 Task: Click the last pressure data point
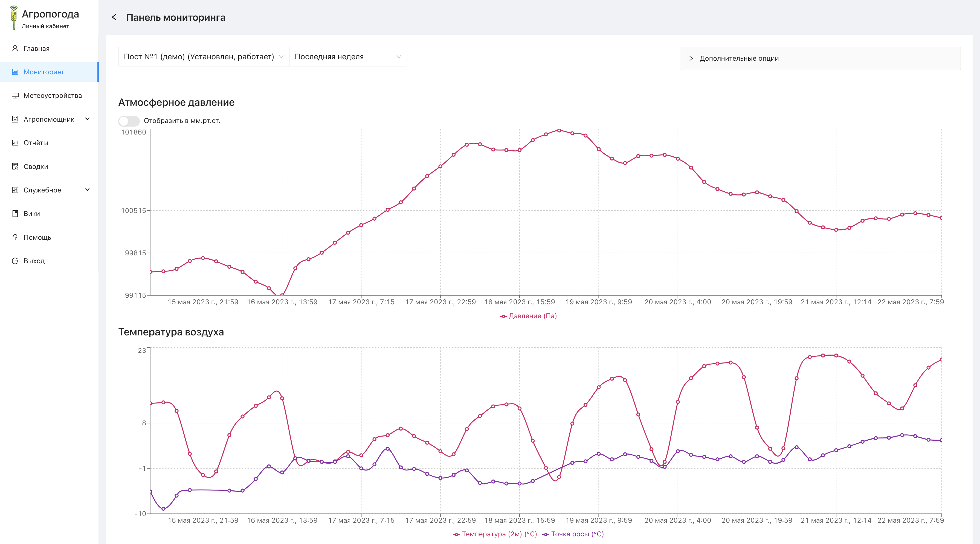[942, 218]
